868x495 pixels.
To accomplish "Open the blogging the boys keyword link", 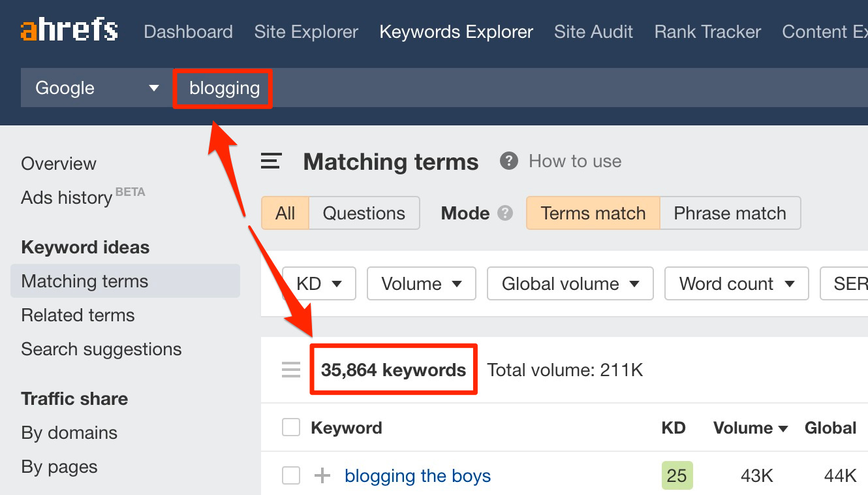I will point(418,476).
